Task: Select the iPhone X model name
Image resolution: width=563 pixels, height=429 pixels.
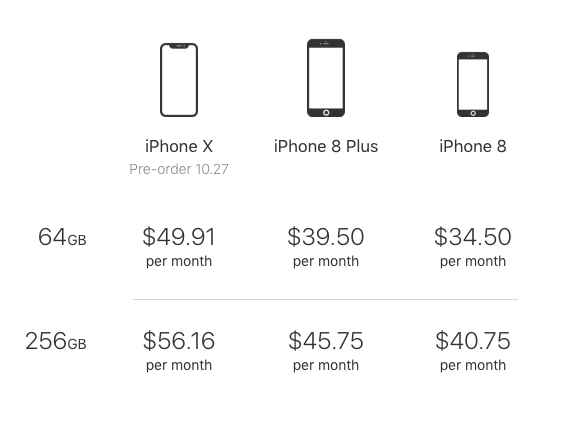Action: [x=179, y=146]
